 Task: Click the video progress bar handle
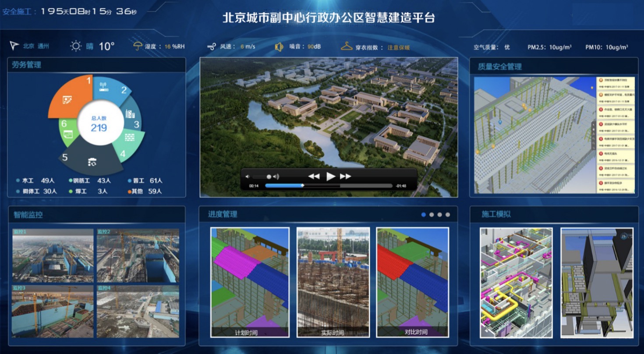[302, 186]
